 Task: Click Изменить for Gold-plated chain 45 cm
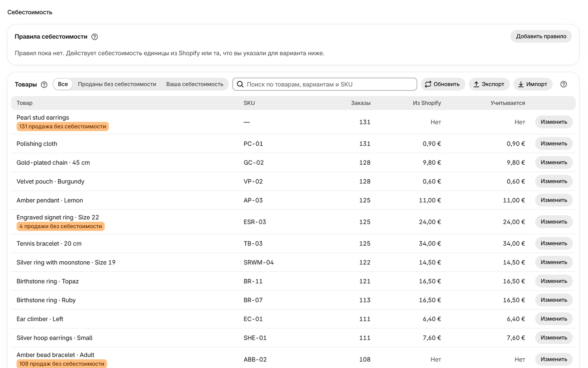pyautogui.click(x=554, y=162)
